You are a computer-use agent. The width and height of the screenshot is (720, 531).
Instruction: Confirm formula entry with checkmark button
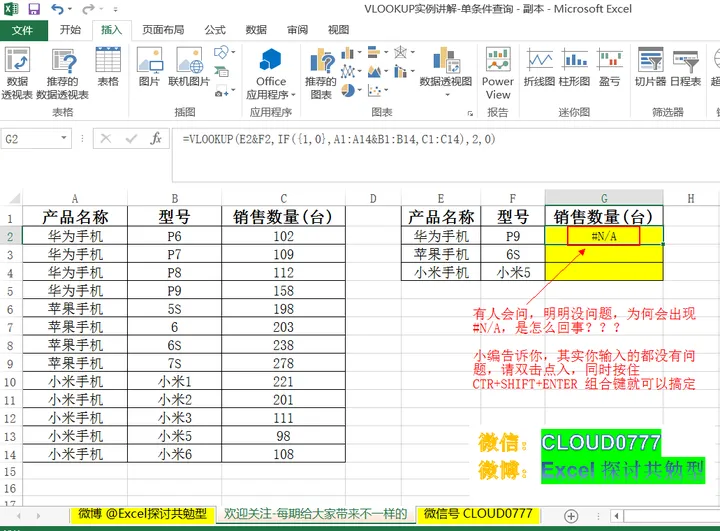click(131, 138)
